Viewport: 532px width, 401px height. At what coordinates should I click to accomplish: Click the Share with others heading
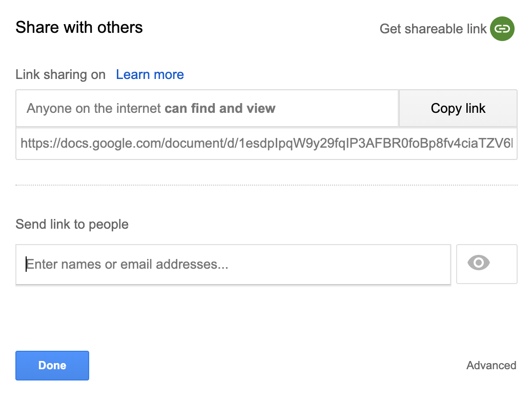[x=79, y=27]
